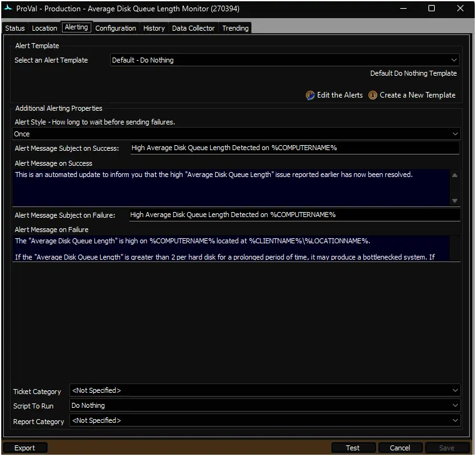The image size is (476, 456).
Task: Click the Test button
Action: point(353,448)
